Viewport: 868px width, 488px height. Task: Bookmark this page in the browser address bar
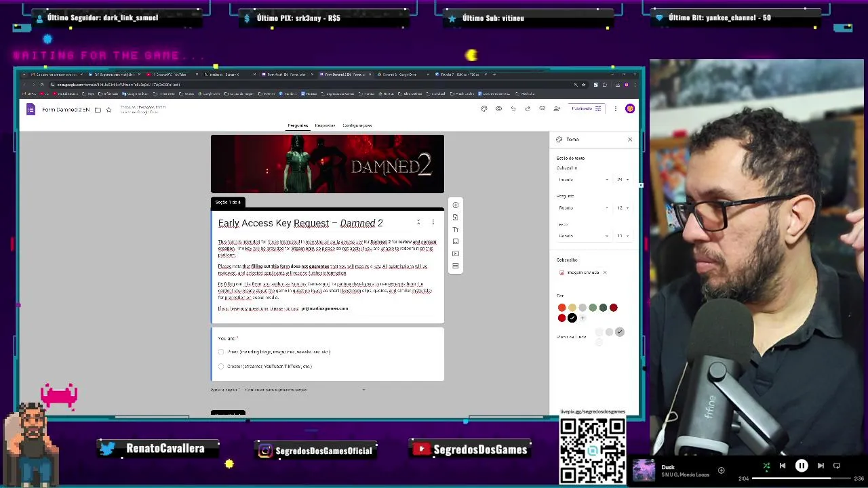tap(583, 85)
